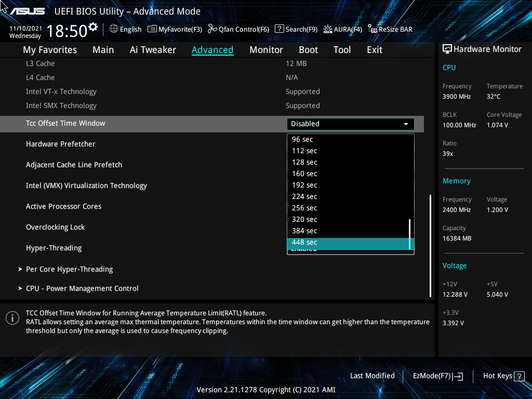Open the Ai Tweaker tab
Screen dimensions: 532x399
(153, 50)
